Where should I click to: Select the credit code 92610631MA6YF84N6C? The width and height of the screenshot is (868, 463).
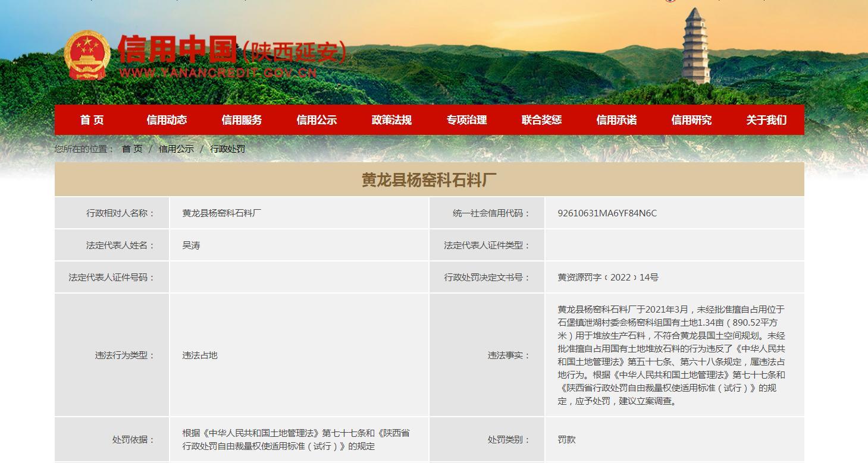tap(607, 213)
